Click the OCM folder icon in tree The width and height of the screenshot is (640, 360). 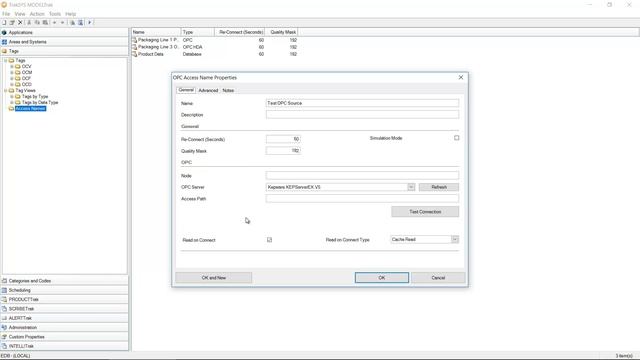18,72
